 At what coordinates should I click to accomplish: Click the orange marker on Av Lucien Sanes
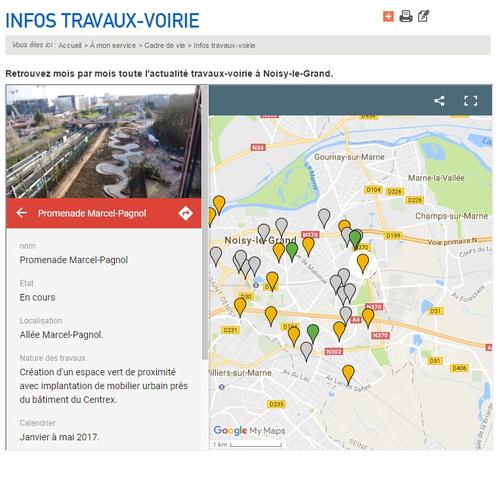(x=348, y=373)
